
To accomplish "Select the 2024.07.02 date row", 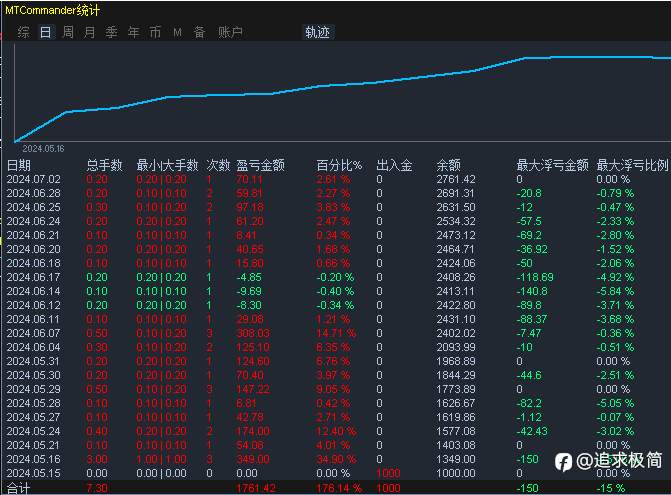I will click(x=336, y=179).
